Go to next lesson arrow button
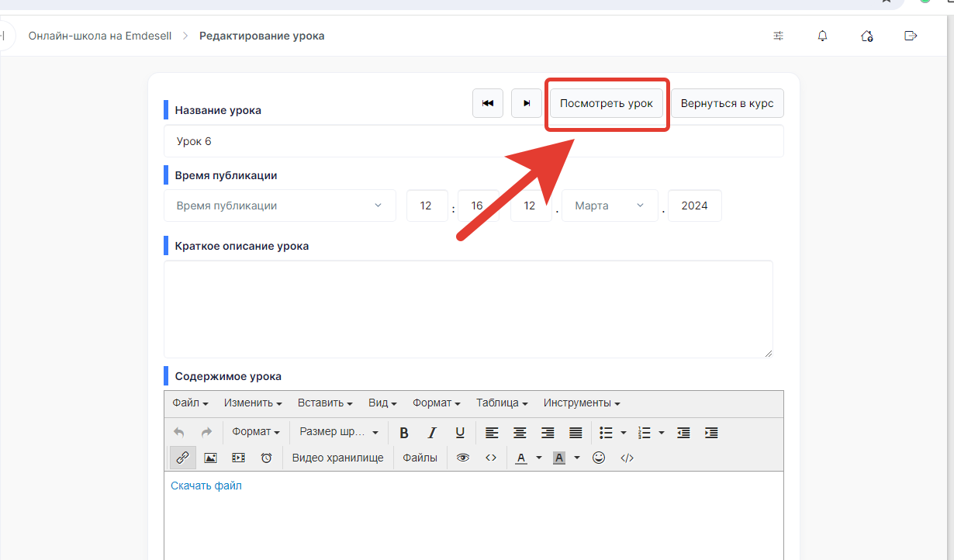The image size is (954, 560). coord(527,103)
